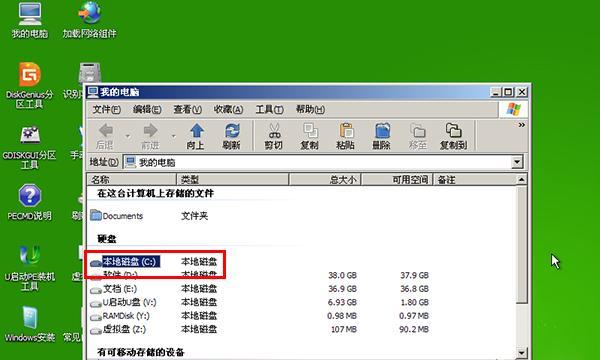Click the address field showing 我的电脑
This screenshot has height=360, width=600.
point(318,162)
